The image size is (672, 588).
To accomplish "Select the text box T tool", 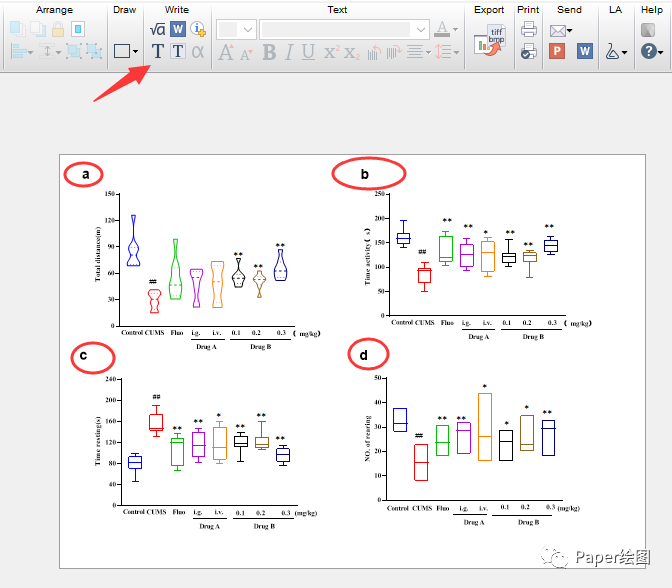I will click(178, 51).
